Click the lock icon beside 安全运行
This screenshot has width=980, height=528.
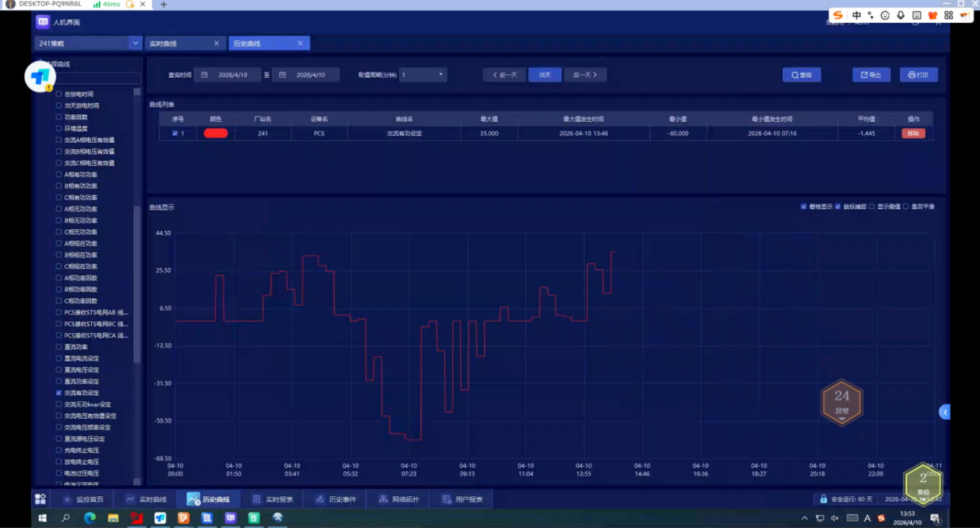click(x=823, y=499)
